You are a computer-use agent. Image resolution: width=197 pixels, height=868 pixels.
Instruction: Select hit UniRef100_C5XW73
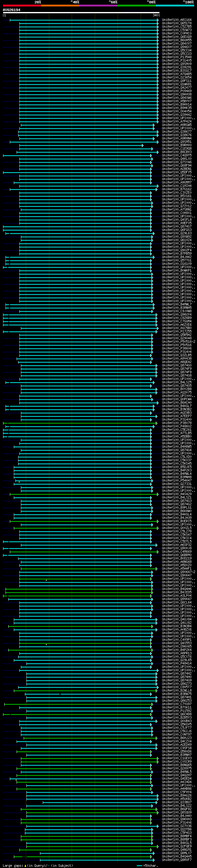pyautogui.click(x=176, y=30)
